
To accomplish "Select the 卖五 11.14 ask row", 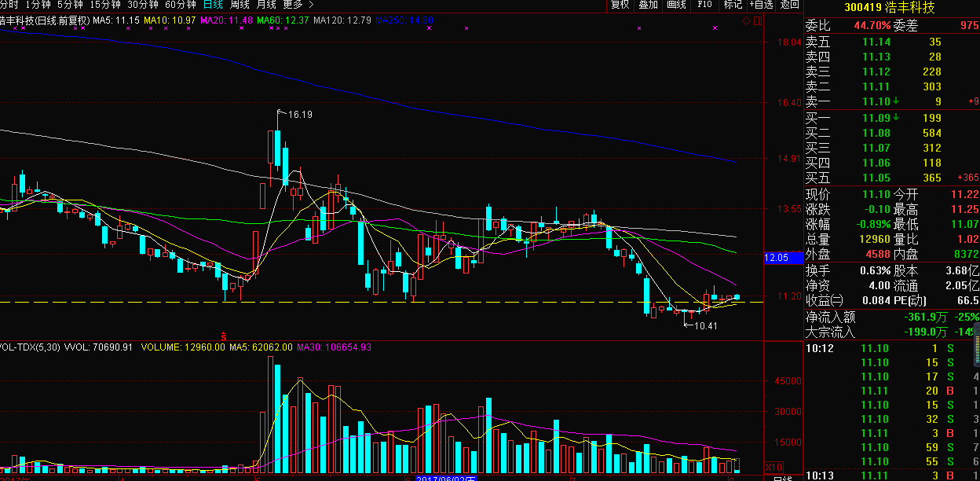I will point(892,42).
